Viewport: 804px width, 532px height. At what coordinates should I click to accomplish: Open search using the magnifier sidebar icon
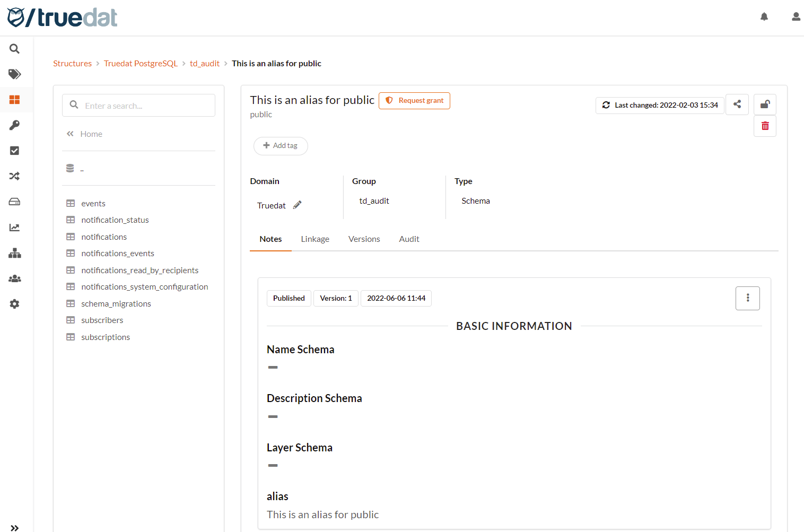click(x=14, y=48)
